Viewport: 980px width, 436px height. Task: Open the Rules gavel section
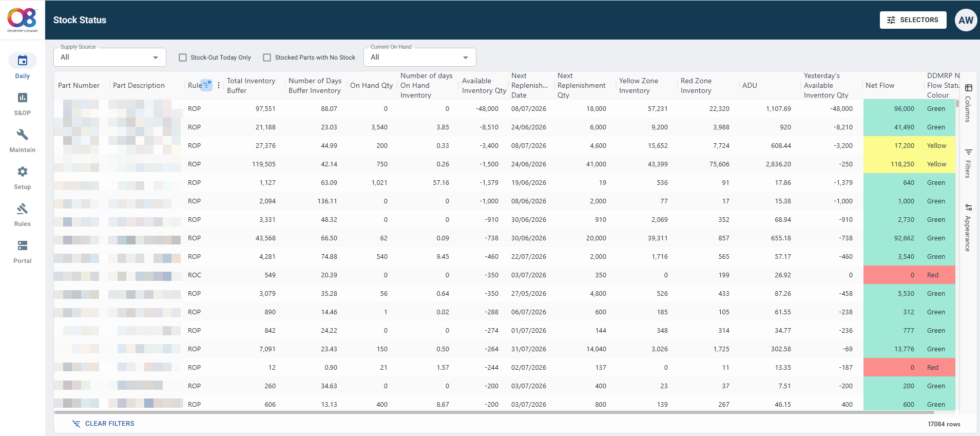(x=23, y=215)
